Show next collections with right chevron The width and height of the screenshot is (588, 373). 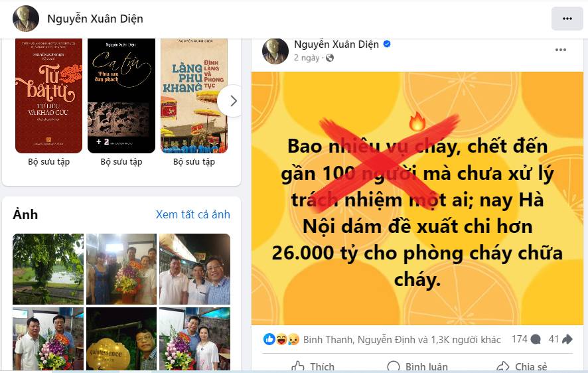click(233, 101)
